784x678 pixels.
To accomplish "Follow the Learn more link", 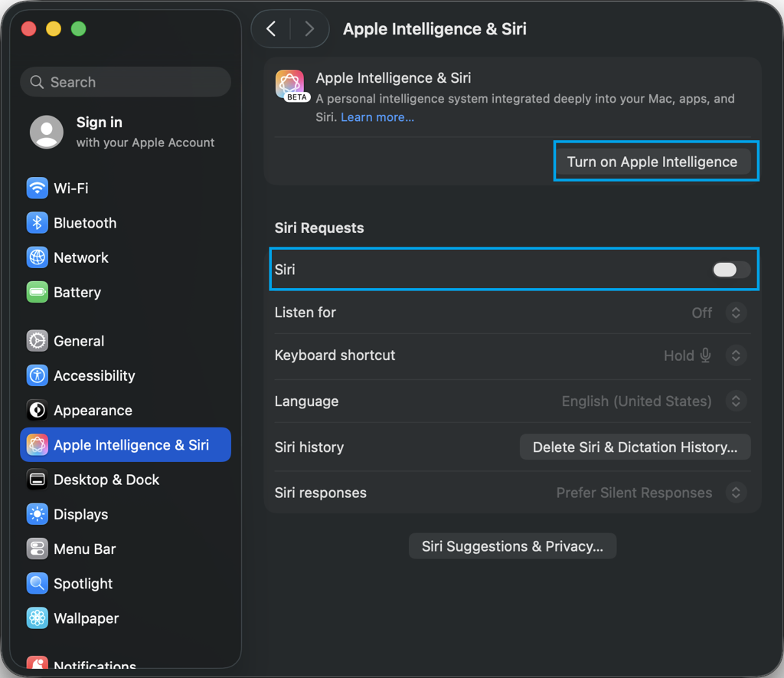I will click(x=377, y=117).
